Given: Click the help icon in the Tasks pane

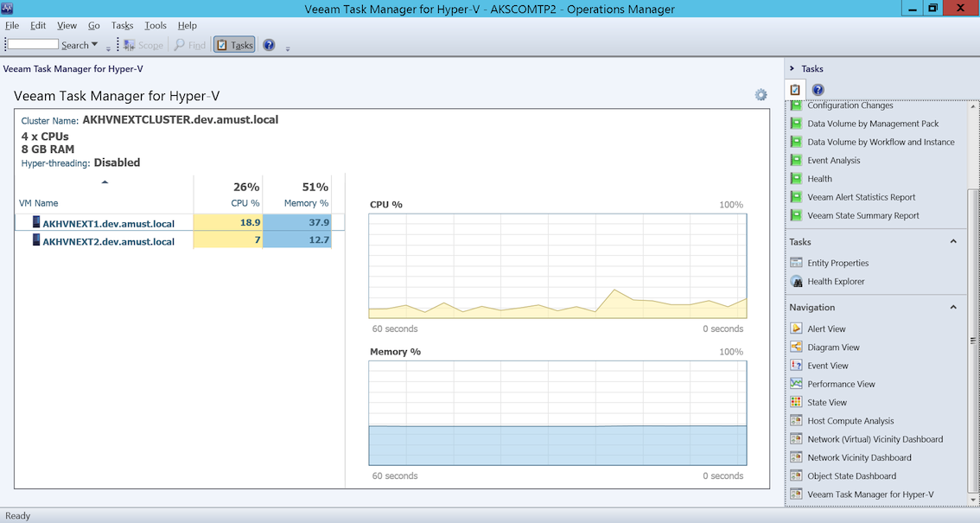Looking at the screenshot, I should [818, 89].
